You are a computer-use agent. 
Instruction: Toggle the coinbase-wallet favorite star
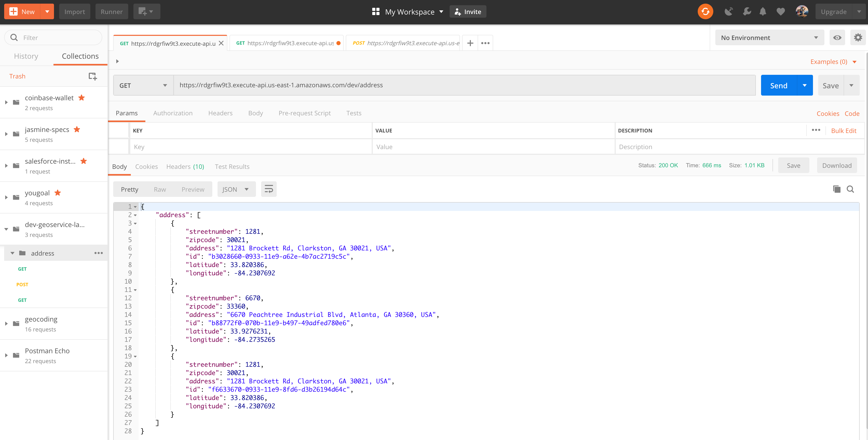(x=82, y=98)
